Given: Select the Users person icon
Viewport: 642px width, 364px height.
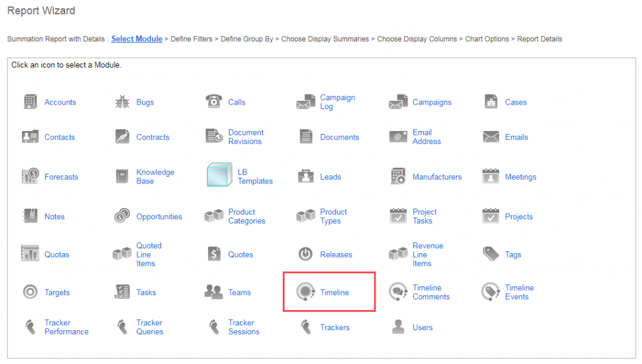Looking at the screenshot, I should [398, 327].
